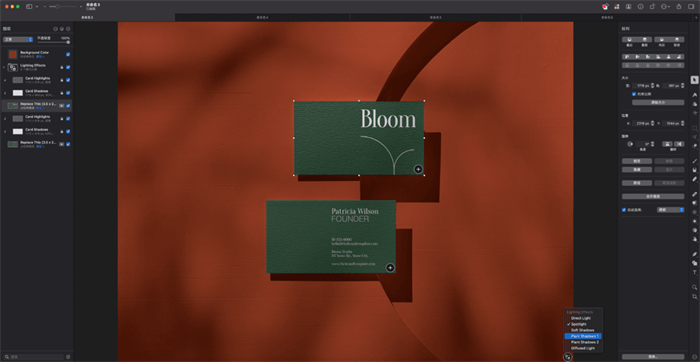Open the more options dropdown in top toolbar

665,7
